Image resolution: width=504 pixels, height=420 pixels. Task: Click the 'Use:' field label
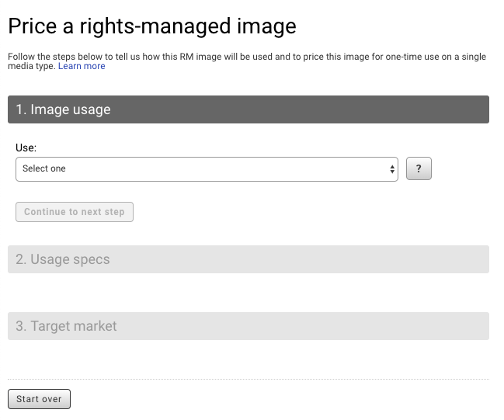pos(26,148)
